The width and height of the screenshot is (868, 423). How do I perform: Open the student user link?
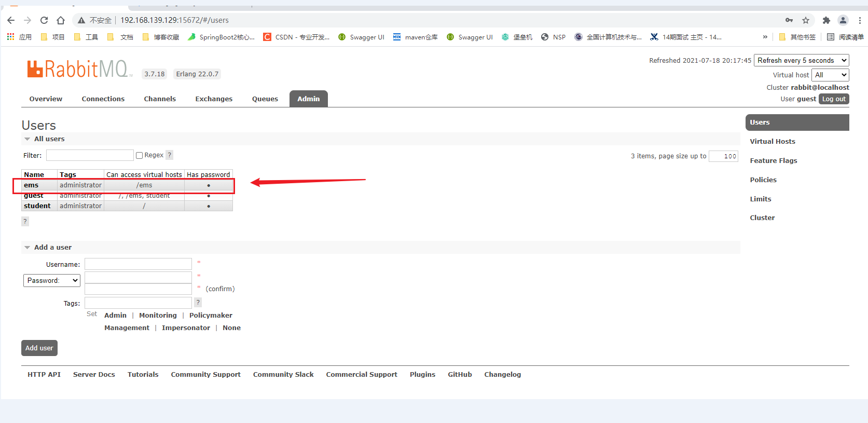pyautogui.click(x=37, y=206)
